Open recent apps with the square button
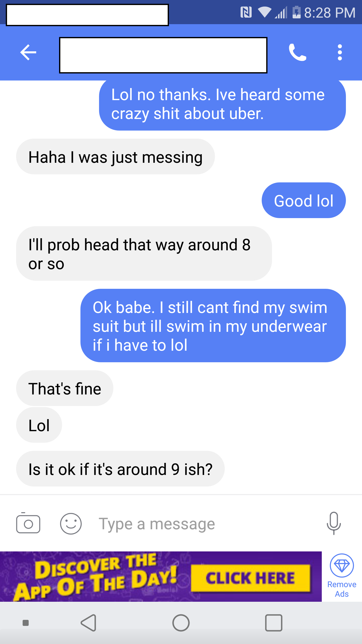Screen dimensions: 362x644 pyautogui.click(x=274, y=623)
